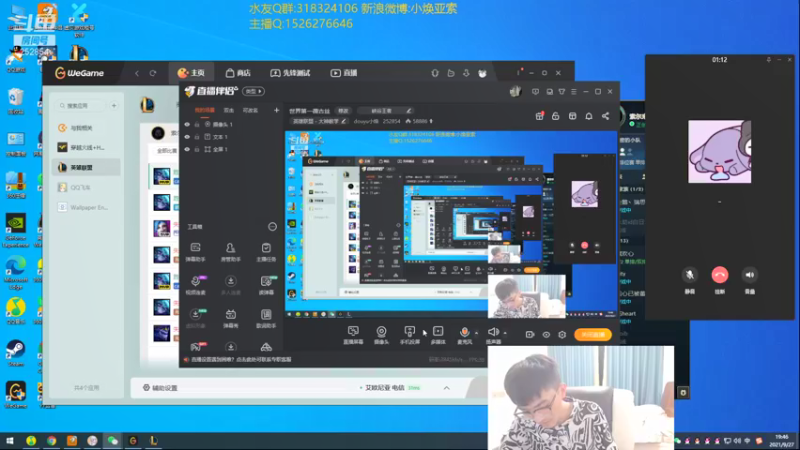Mute microphone in the call window
The height and width of the screenshot is (450, 800).
coord(689,275)
